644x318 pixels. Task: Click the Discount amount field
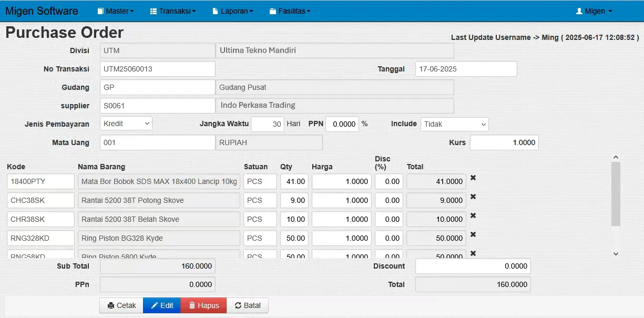[473, 266]
